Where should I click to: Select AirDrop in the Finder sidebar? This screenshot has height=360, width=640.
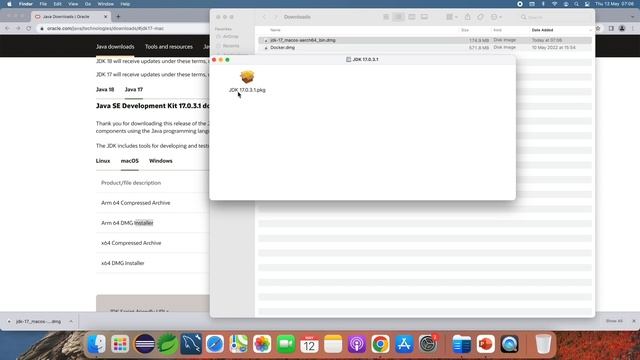click(231, 36)
